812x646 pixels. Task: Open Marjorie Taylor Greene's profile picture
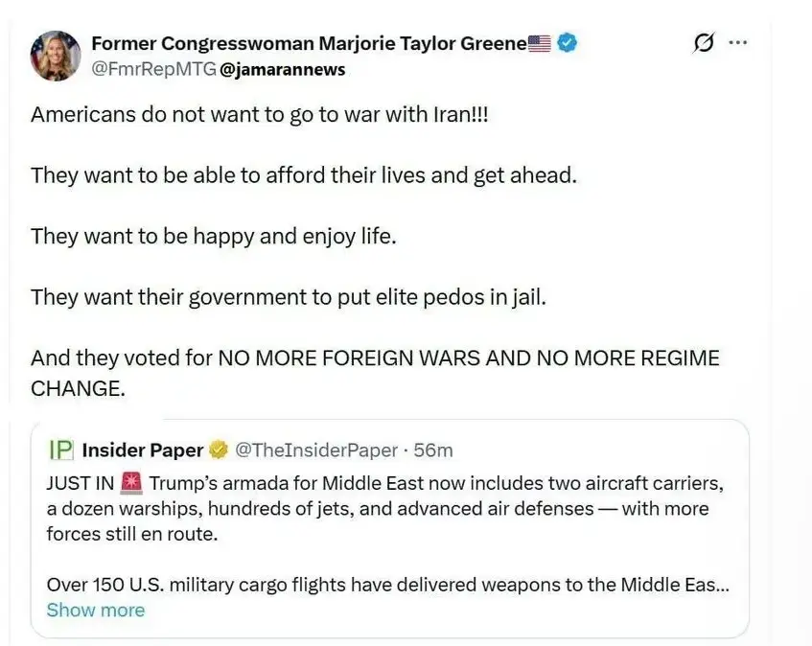(56, 56)
